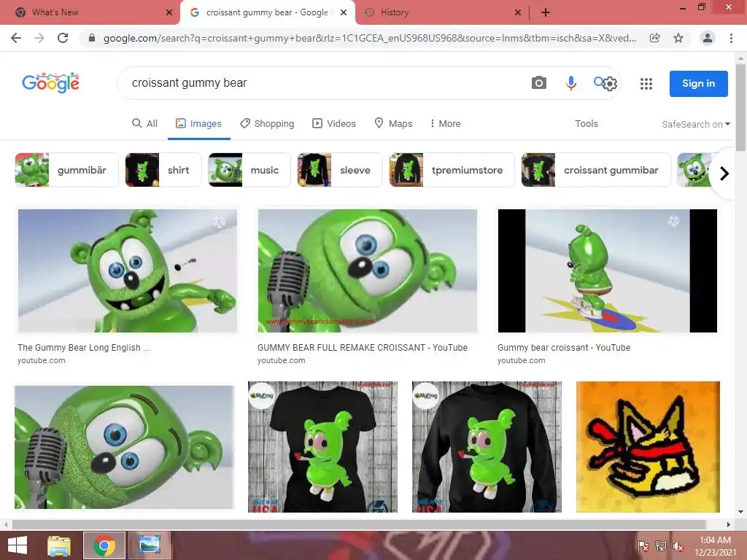Image resolution: width=747 pixels, height=560 pixels.
Task: Open the picture viewer taskbar icon
Action: (149, 545)
